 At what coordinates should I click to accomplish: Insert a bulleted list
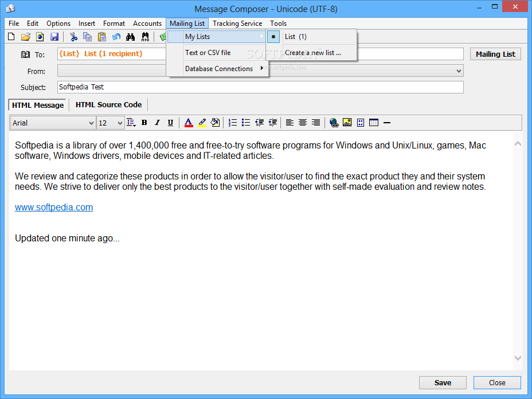tap(246, 123)
